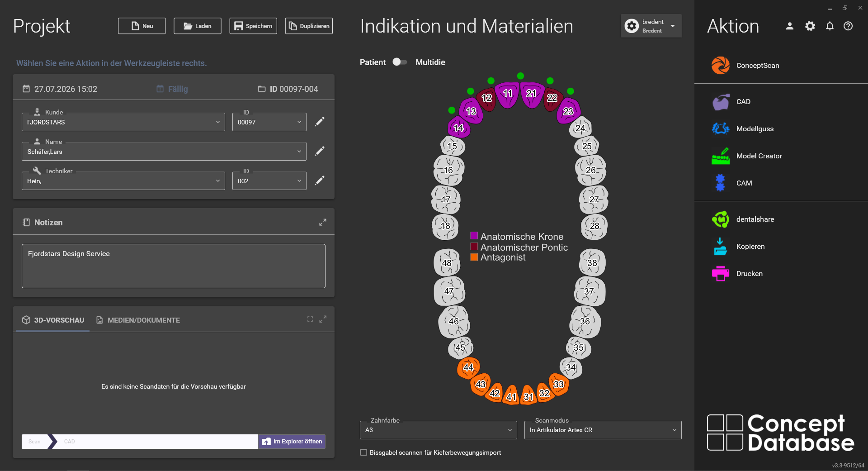Click the Duplizieren button

pos(309,26)
